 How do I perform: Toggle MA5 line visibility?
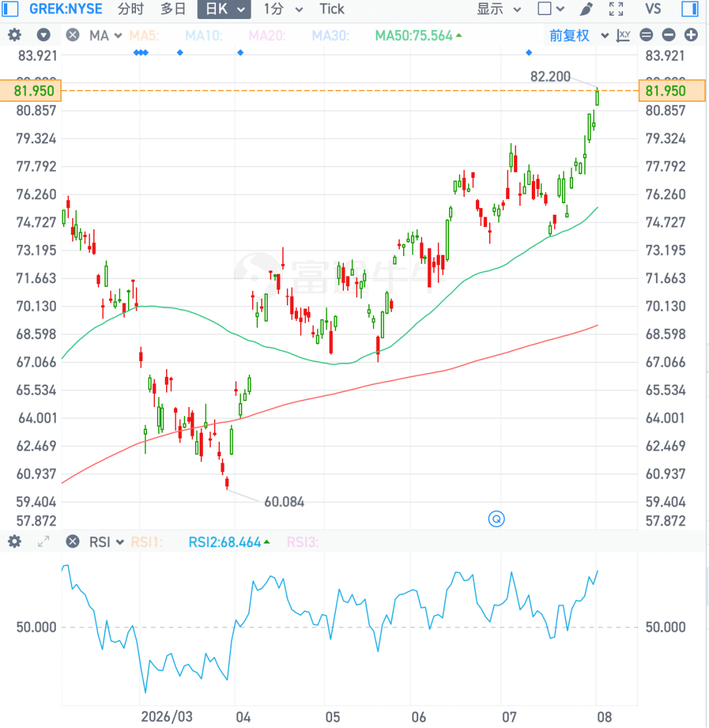(144, 35)
